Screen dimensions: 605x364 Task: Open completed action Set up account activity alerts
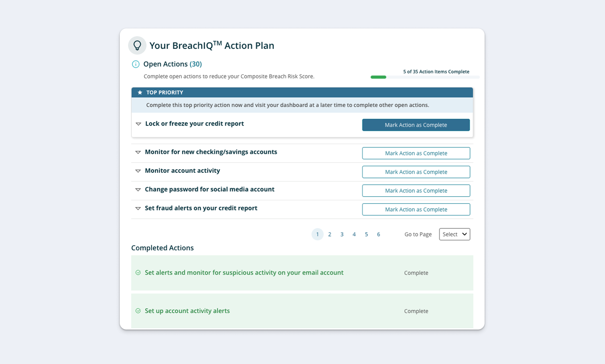click(x=187, y=311)
